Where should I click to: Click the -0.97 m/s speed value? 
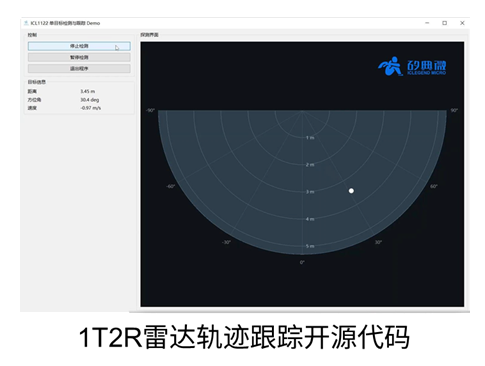(91, 108)
